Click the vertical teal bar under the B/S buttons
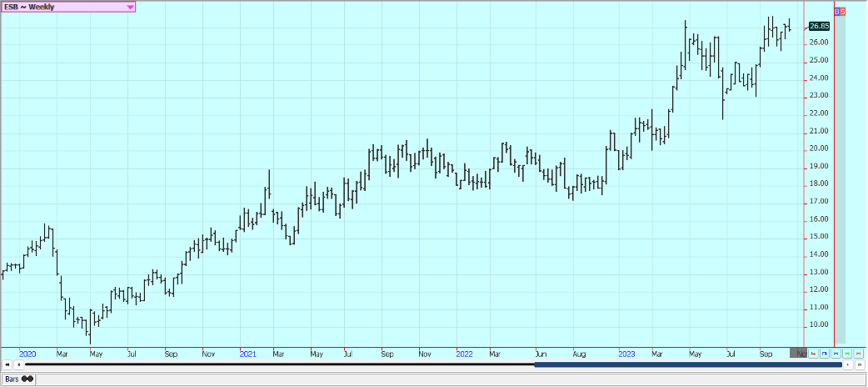The image size is (868, 387). [841, 178]
